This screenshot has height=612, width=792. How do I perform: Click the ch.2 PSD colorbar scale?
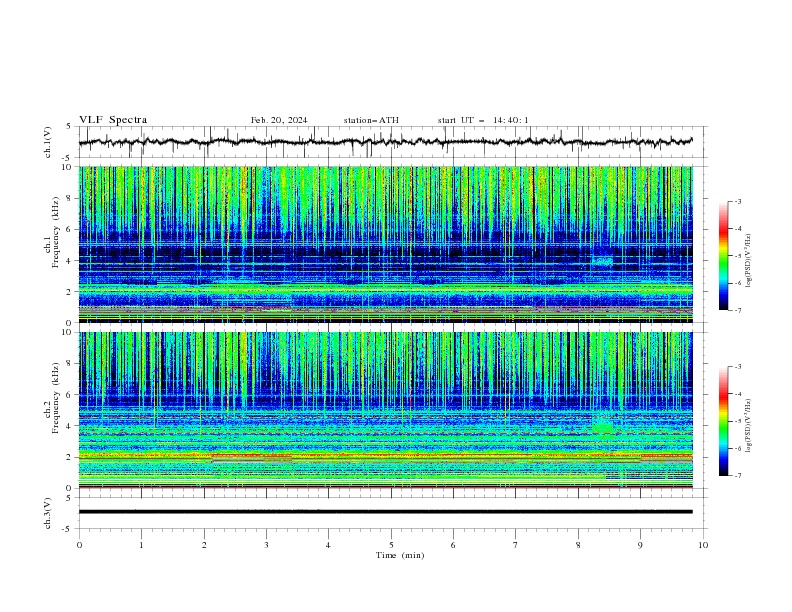(723, 421)
